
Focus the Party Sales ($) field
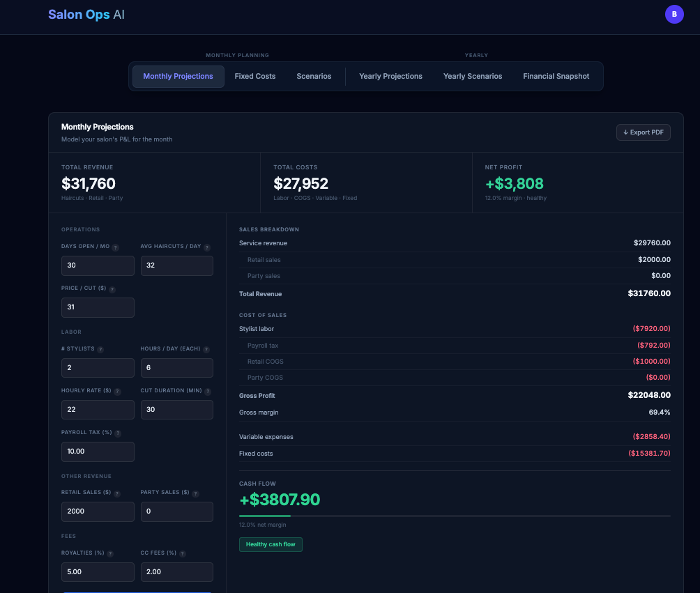pyautogui.click(x=177, y=511)
